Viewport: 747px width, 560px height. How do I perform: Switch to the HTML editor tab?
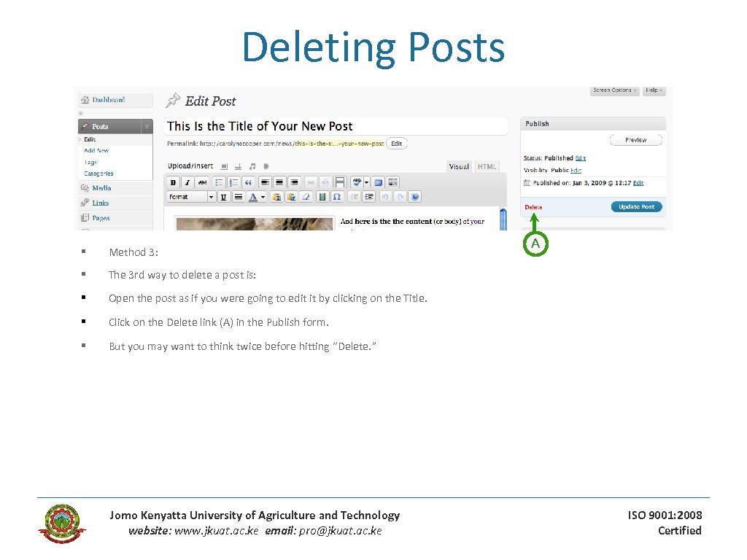click(487, 166)
